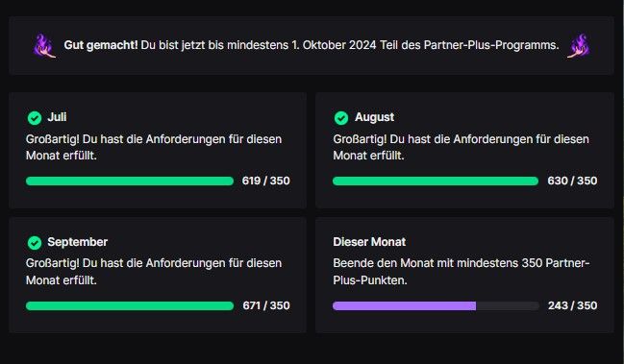Click the right purple flame icon in the banner
This screenshot has height=364, width=624.
click(579, 46)
